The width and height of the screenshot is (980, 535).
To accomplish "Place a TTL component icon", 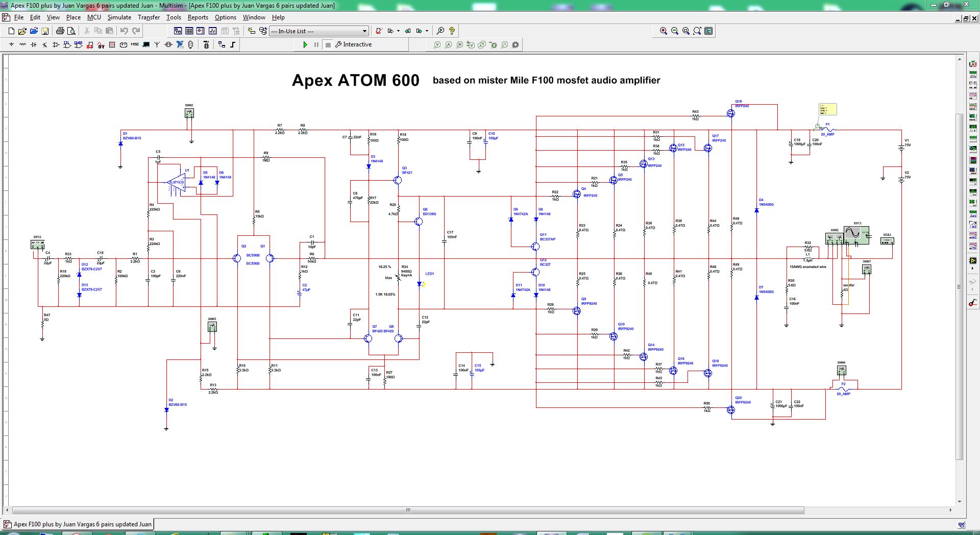I will (67, 44).
